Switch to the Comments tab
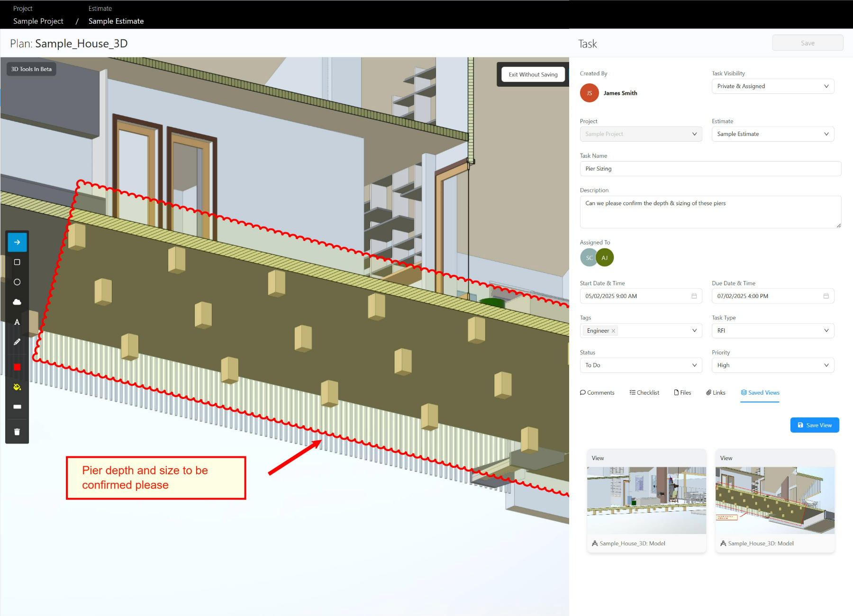The width and height of the screenshot is (853, 616). [x=597, y=392]
